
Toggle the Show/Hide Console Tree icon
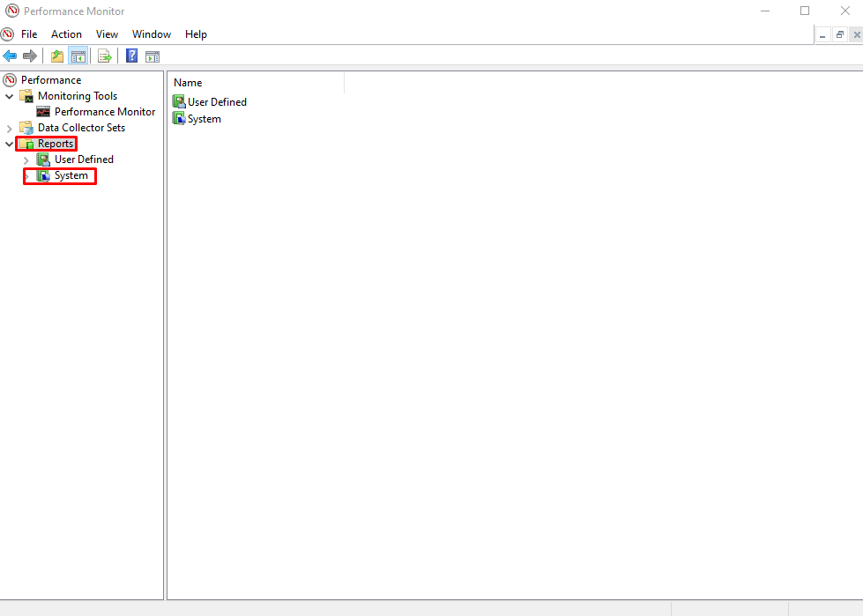78,56
